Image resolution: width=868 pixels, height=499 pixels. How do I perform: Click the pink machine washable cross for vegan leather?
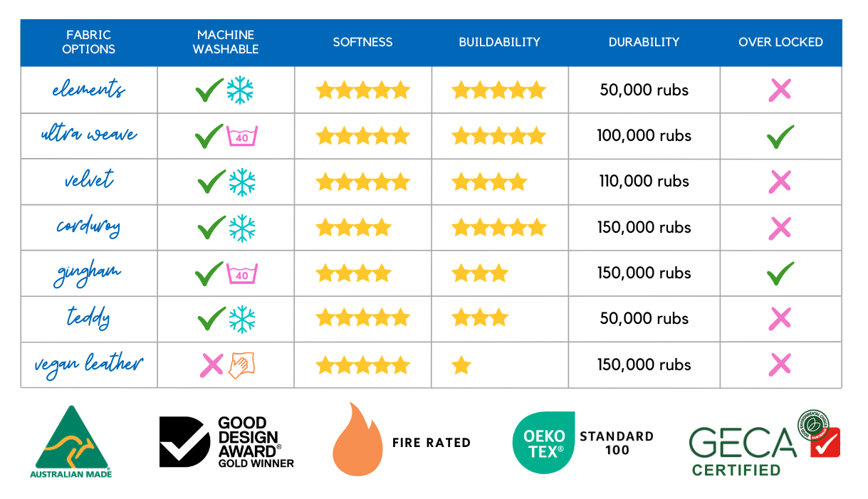[x=211, y=365]
